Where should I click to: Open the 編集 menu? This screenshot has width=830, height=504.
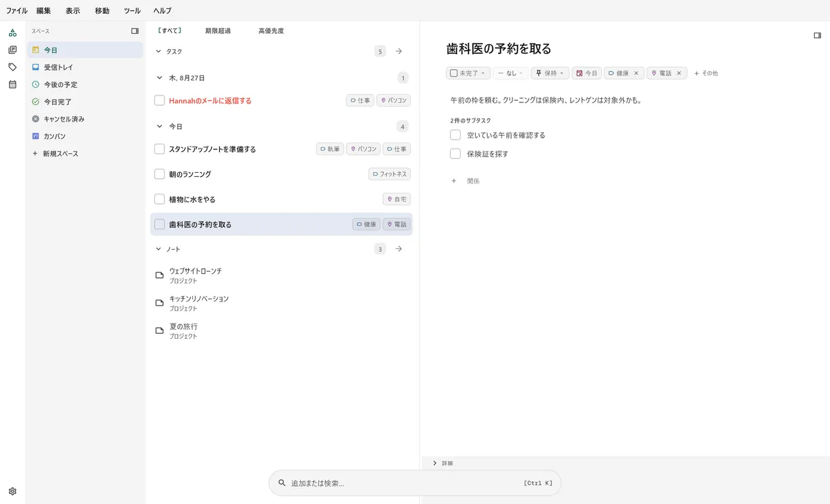[44, 10]
